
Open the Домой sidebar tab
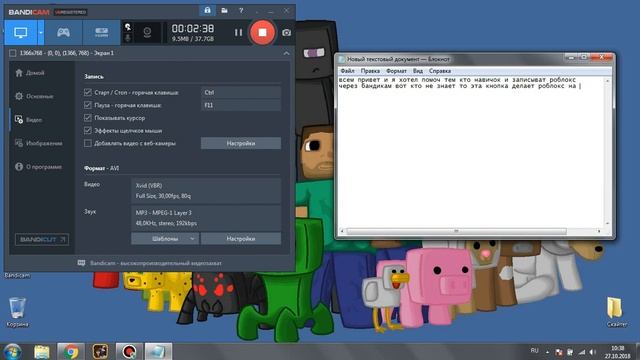pos(30,73)
